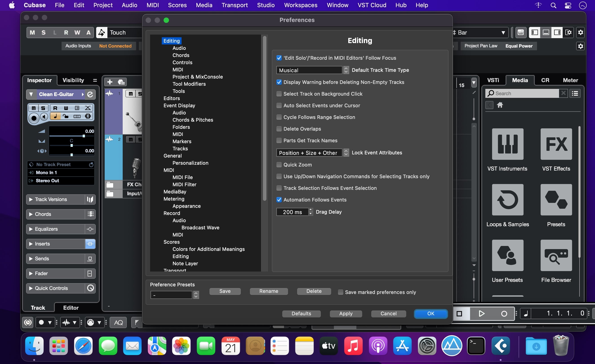Click the transport Play button
Screen dimensions: 595x364
(481, 313)
